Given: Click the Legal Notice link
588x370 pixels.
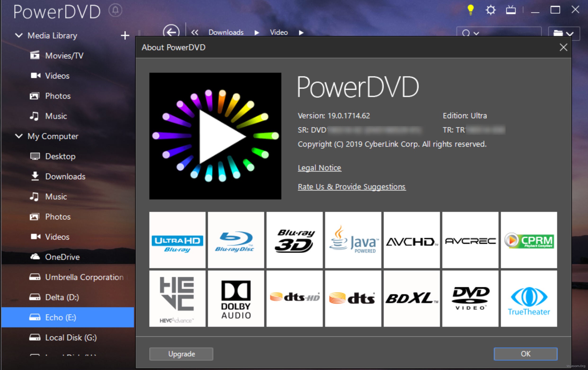Looking at the screenshot, I should click(319, 168).
